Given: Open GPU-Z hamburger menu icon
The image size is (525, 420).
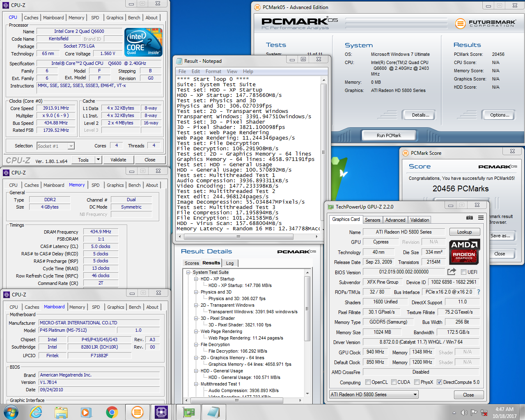Looking at the screenshot, I should click(x=481, y=218).
